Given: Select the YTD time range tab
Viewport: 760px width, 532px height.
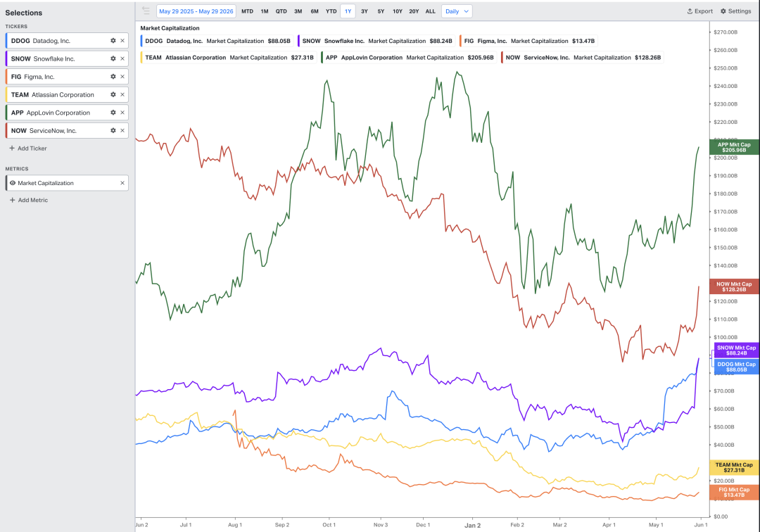Looking at the screenshot, I should [x=331, y=11].
